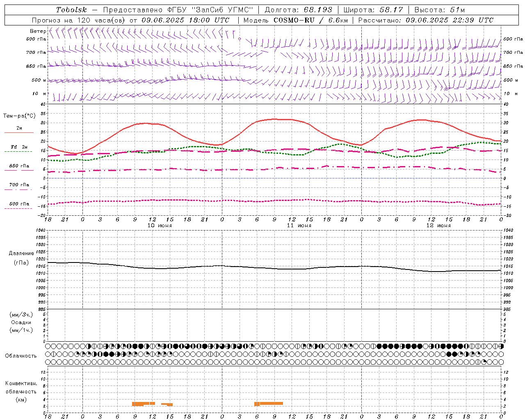This screenshot has width=525, height=420.
Task: Click the Ветер label of wind panel
Action: tap(38, 31)
